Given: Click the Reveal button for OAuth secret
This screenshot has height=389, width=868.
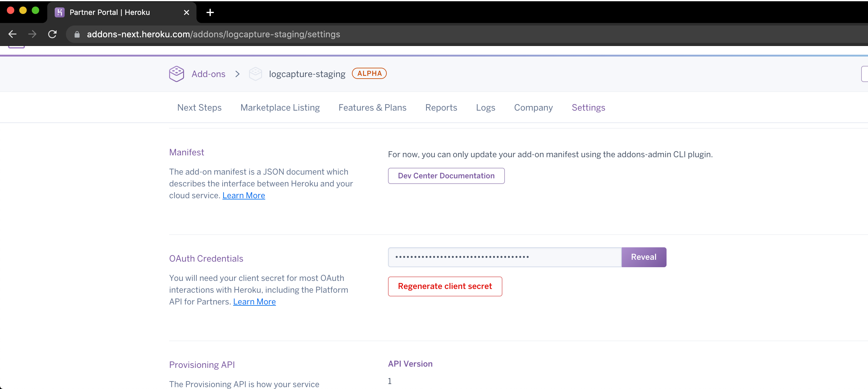Looking at the screenshot, I should tap(644, 257).
